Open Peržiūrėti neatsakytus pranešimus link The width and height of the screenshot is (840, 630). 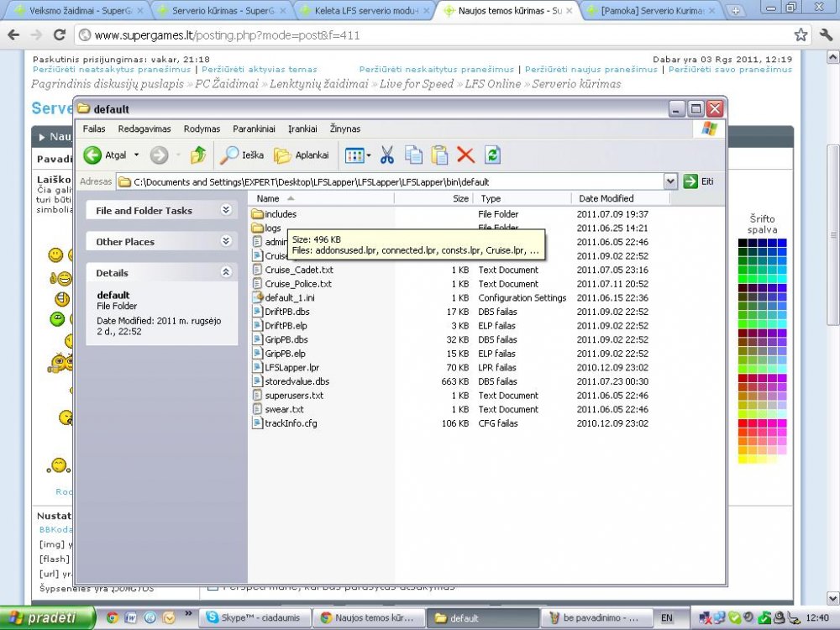(x=112, y=69)
